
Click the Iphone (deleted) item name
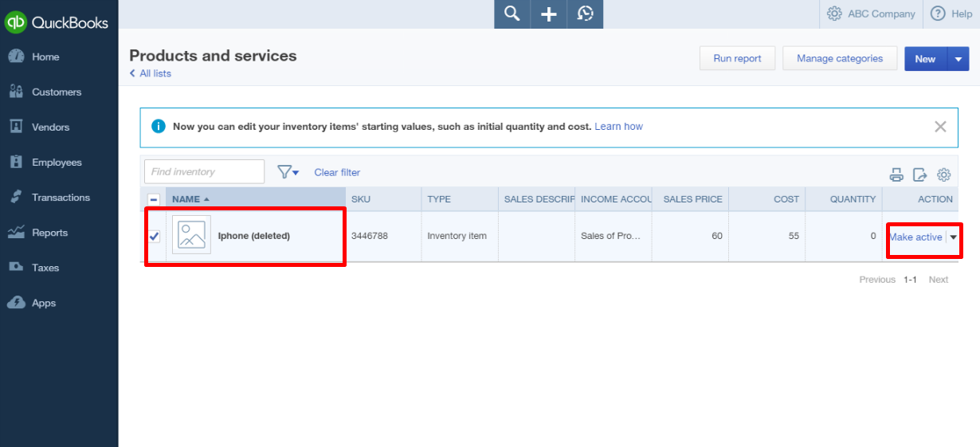click(x=254, y=236)
